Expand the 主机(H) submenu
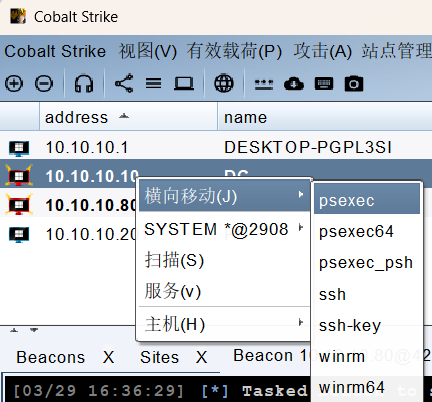 tap(224, 324)
